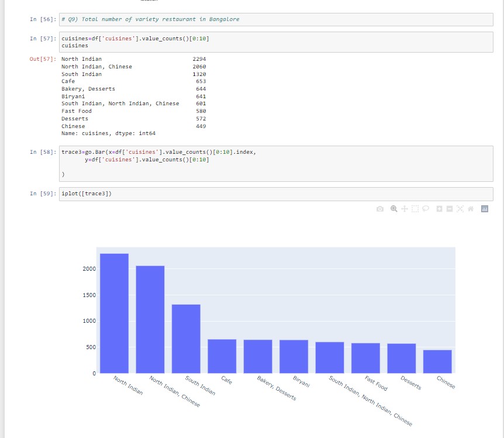Reset axes with the home icon

(x=471, y=209)
